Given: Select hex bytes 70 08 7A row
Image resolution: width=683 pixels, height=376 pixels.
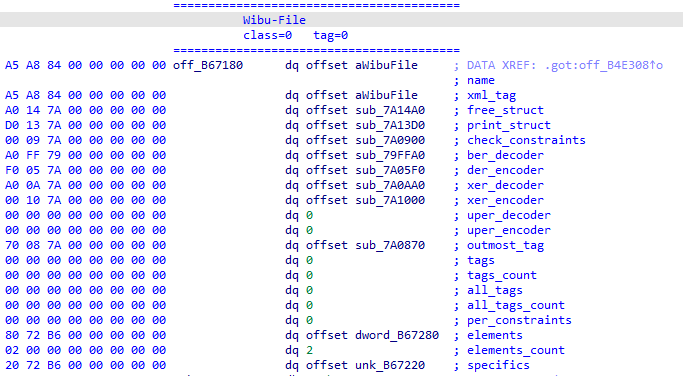Looking at the screenshot, I should point(85,245).
